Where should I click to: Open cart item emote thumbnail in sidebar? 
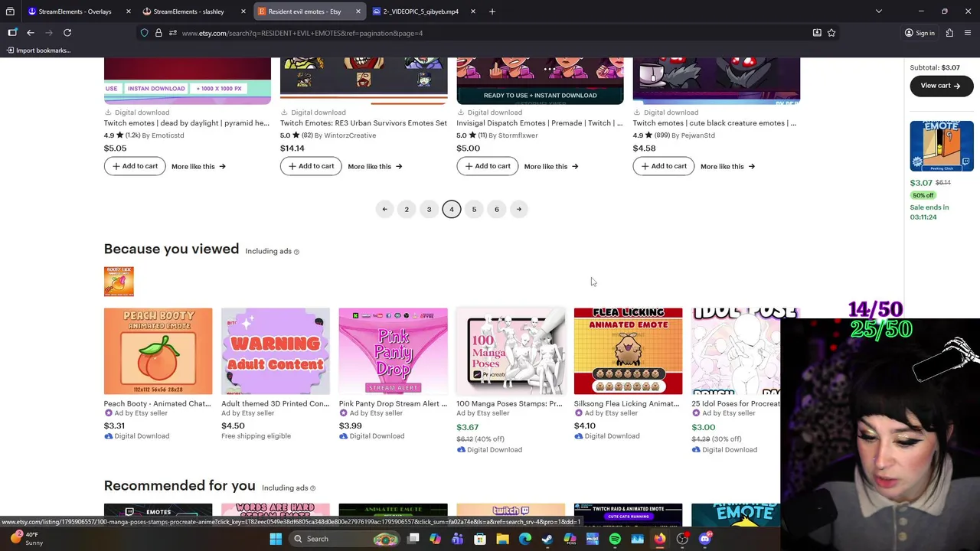click(942, 146)
